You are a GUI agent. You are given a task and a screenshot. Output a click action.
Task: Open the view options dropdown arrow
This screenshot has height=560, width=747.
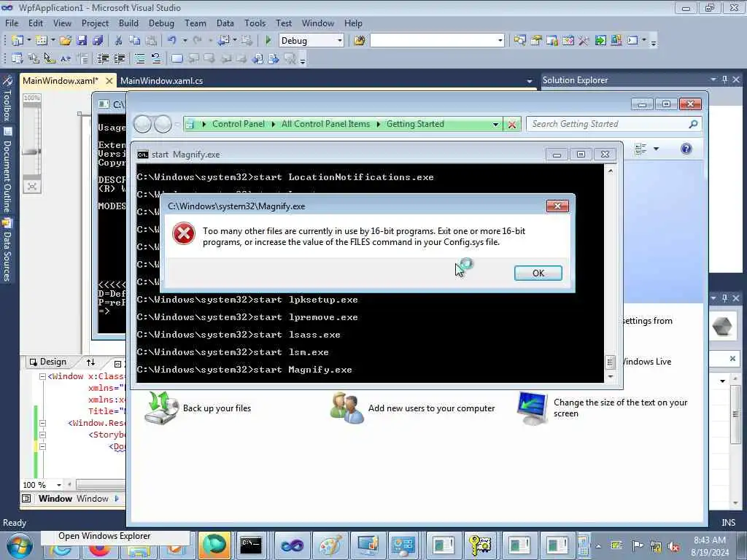[656, 149]
